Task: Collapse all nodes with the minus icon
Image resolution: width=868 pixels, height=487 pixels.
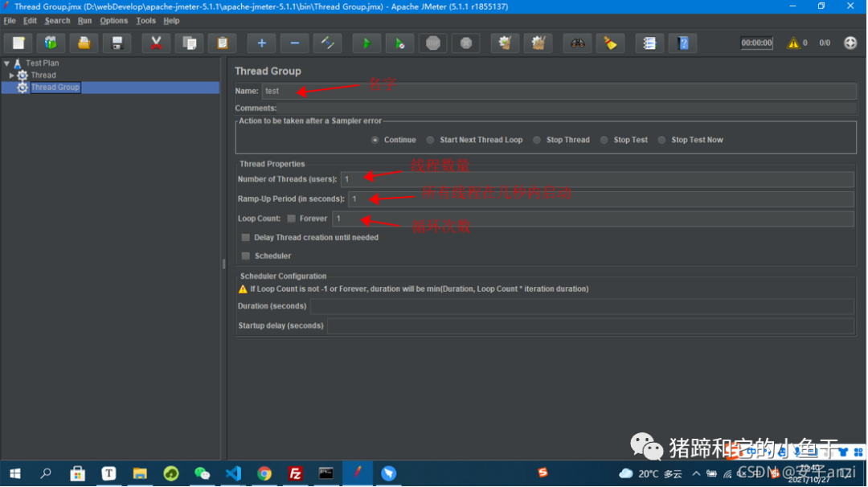Action: point(294,43)
